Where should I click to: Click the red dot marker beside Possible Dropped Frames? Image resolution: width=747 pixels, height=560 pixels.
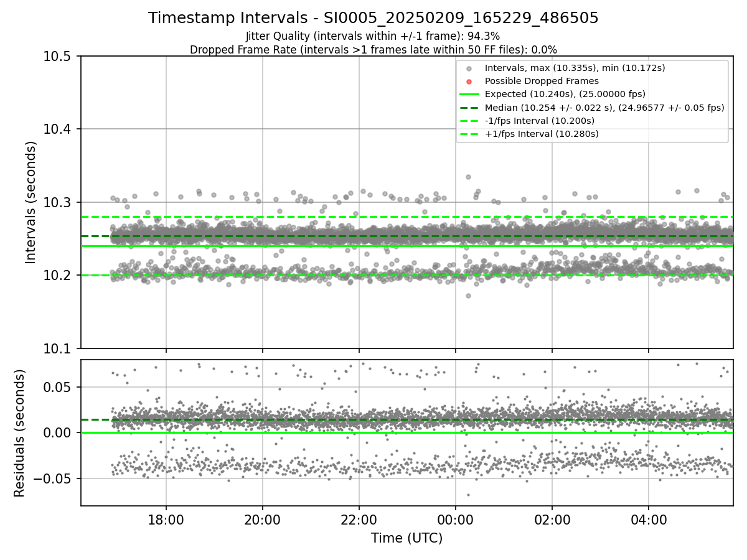(x=469, y=82)
